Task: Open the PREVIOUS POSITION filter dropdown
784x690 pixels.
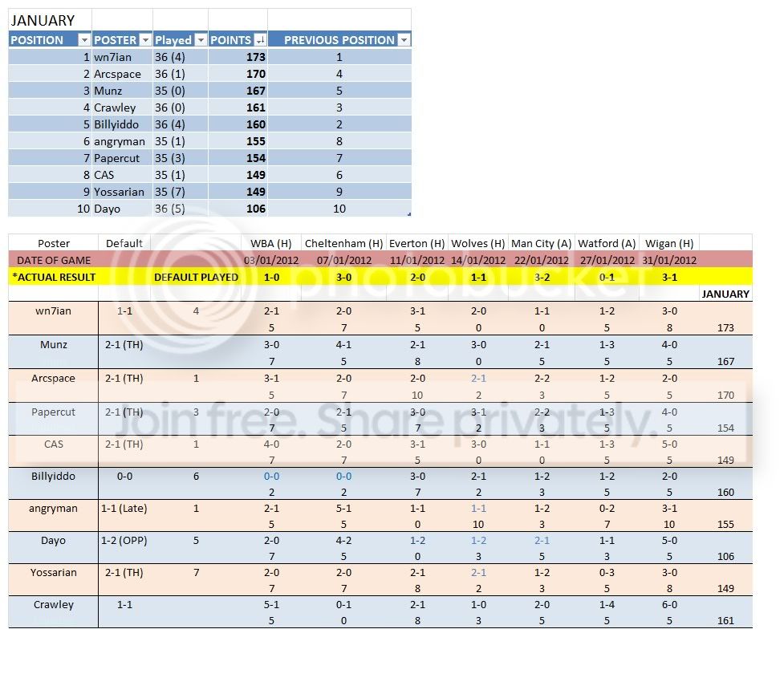Action: 404,40
